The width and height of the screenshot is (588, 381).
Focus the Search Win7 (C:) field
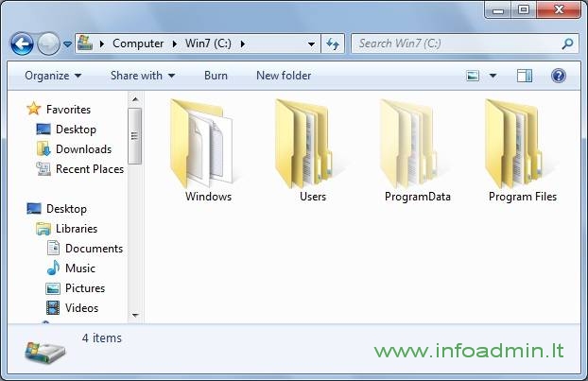(465, 43)
